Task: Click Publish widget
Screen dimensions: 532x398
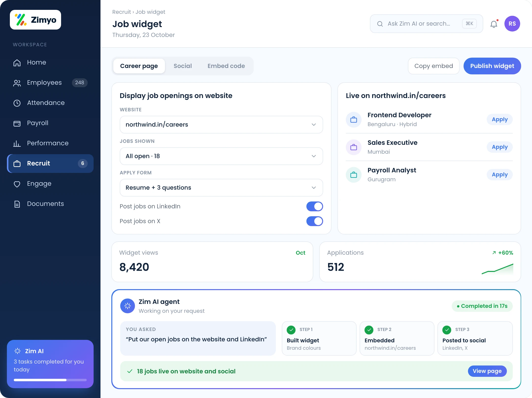Action: point(492,66)
